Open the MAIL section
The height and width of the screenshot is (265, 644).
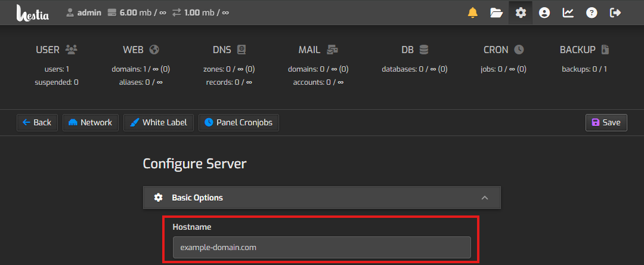[318, 50]
